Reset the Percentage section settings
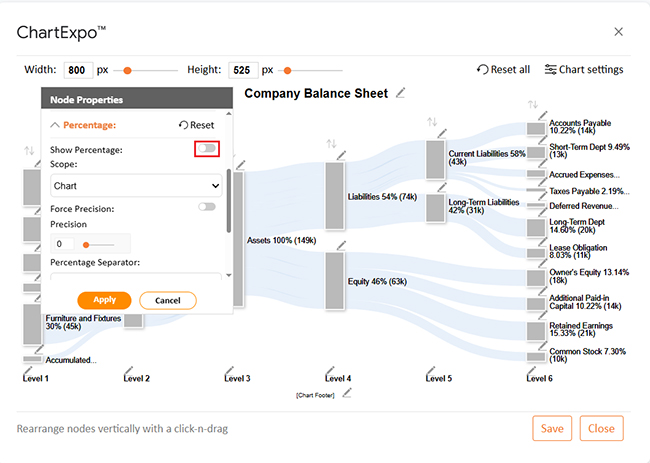This screenshot has width=650, height=463. pos(196,125)
